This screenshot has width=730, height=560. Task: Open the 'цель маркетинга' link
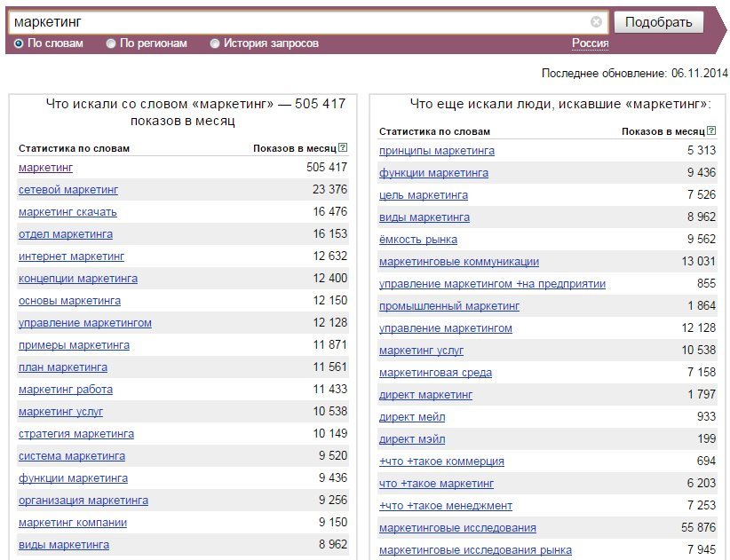[x=424, y=195]
